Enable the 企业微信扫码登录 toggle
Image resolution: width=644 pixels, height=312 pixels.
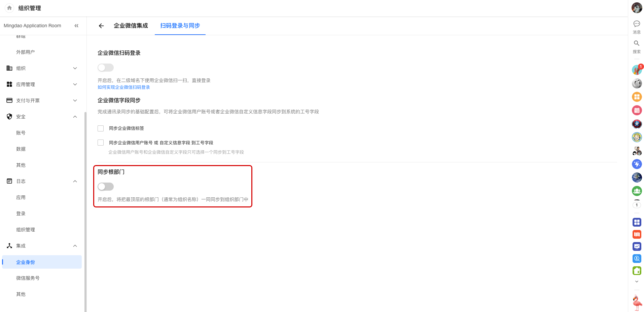click(106, 68)
